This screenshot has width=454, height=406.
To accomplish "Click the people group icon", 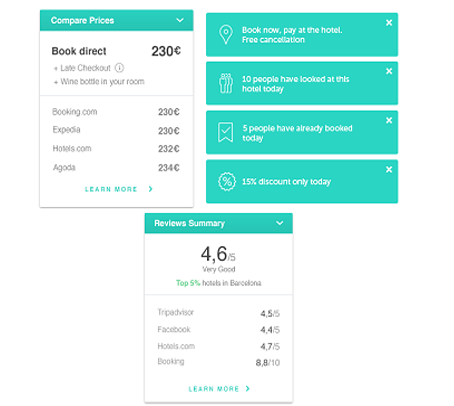I will [226, 83].
